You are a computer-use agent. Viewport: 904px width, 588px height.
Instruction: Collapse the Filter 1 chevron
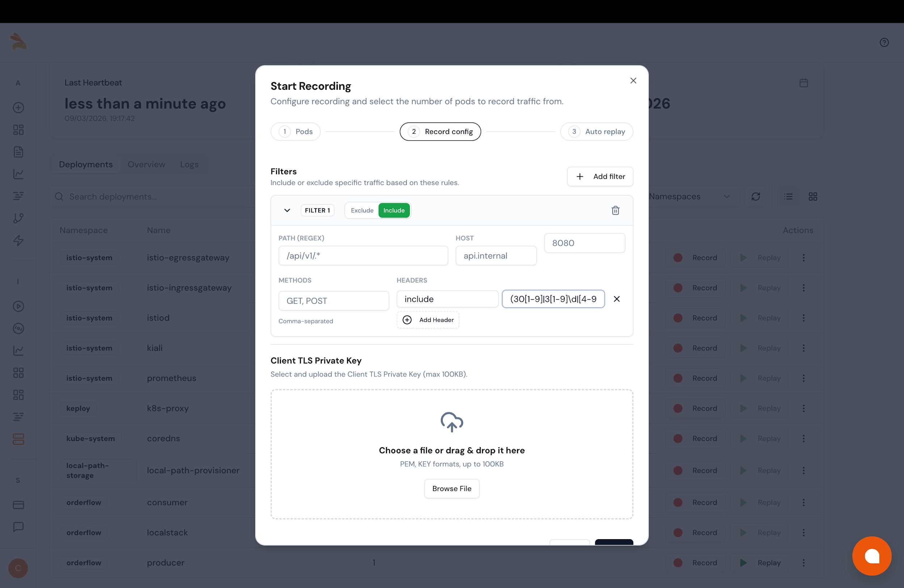pos(287,210)
